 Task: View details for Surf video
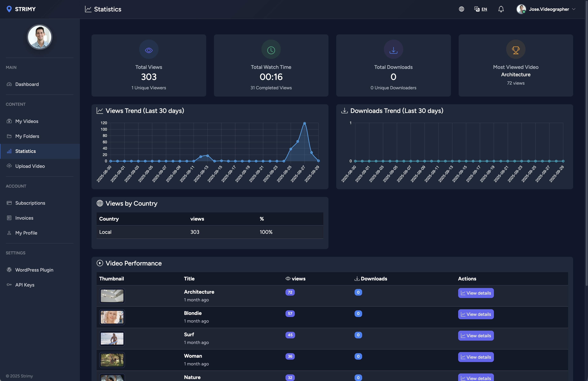476,336
